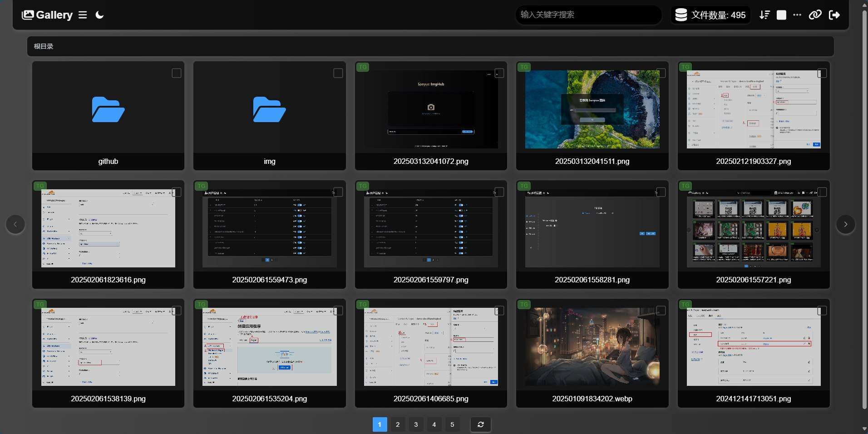Screen dimensions: 868x434
Task: Click the logout exit icon
Action: point(834,15)
